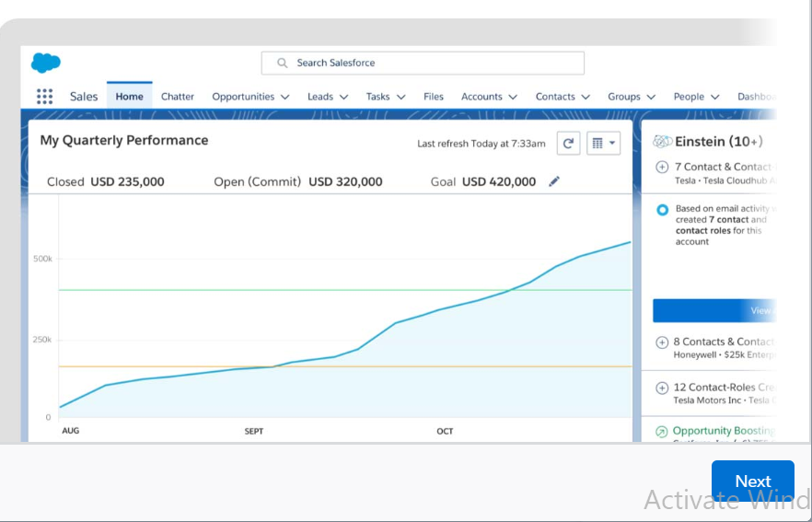Go to the Opportunities tab
Viewport: 812px width, 522px height.
243,97
